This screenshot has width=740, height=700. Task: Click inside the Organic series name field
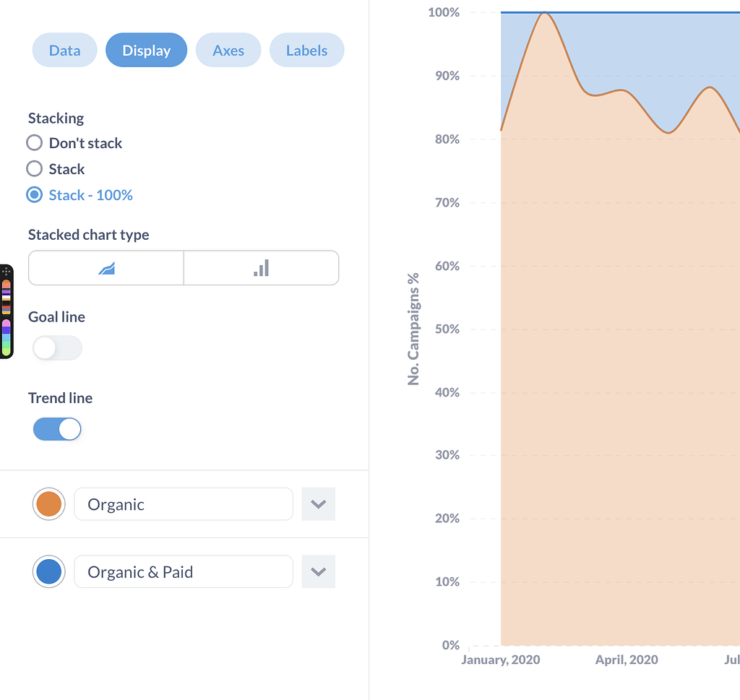point(183,504)
